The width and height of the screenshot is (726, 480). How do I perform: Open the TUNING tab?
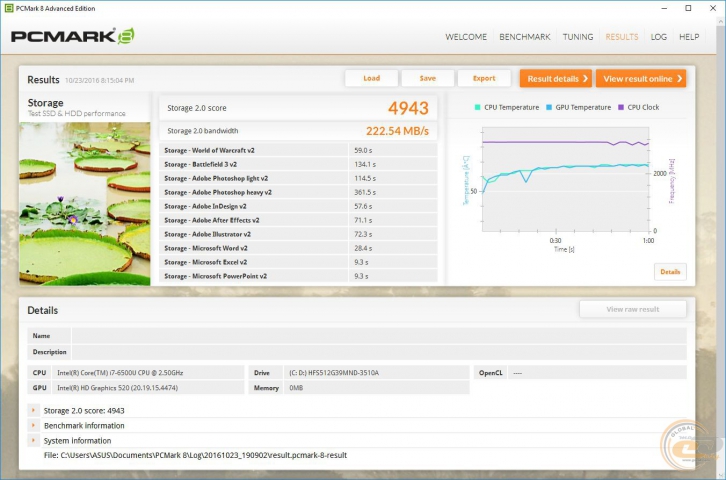coord(578,37)
